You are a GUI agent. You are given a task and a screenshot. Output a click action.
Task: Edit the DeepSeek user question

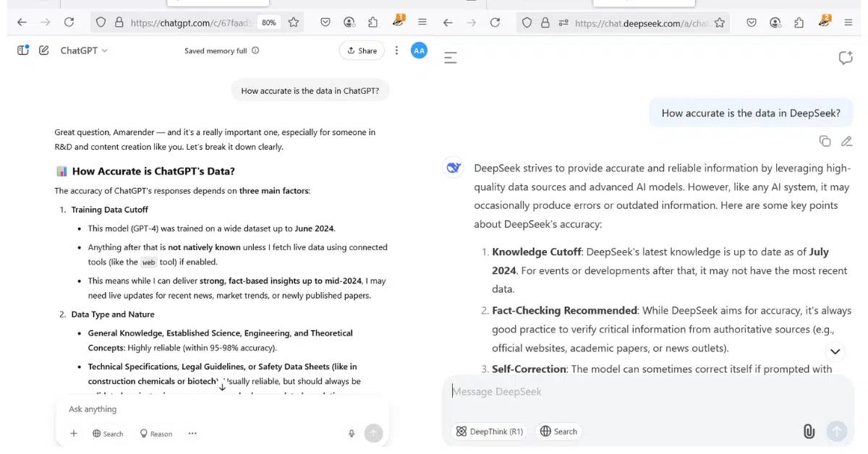847,141
